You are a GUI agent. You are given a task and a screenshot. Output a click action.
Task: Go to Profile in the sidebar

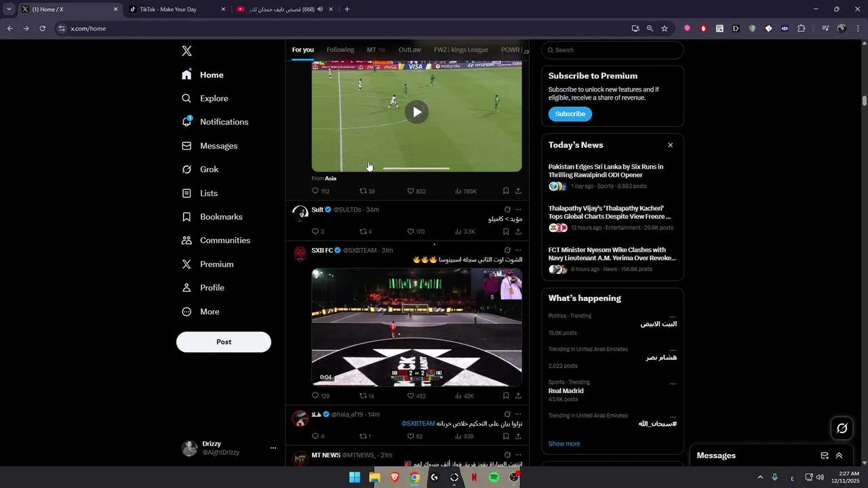203,288
